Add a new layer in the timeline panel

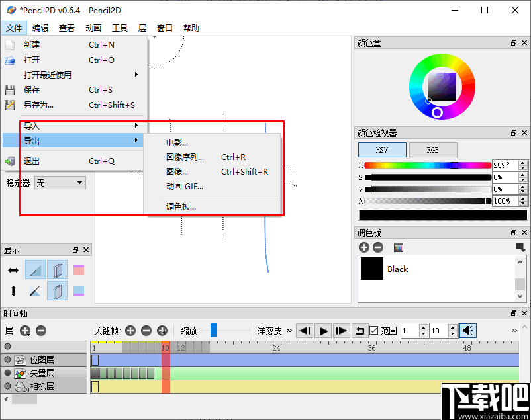coord(25,331)
